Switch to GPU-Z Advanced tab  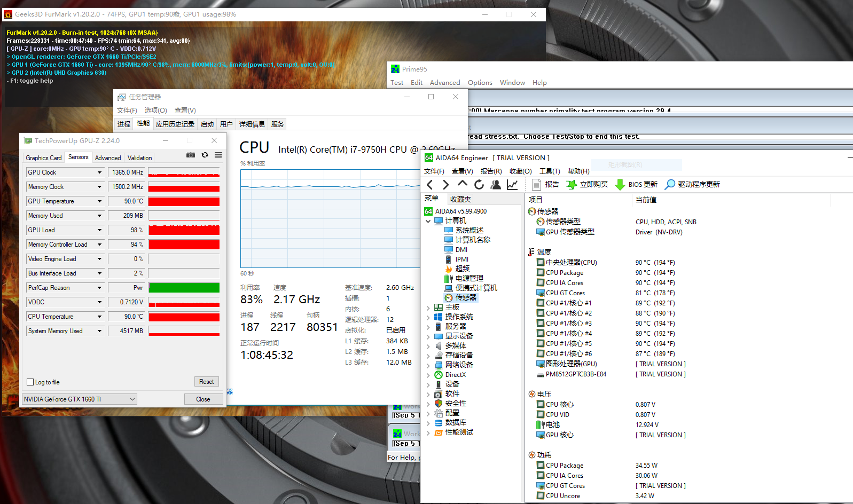[x=108, y=158]
